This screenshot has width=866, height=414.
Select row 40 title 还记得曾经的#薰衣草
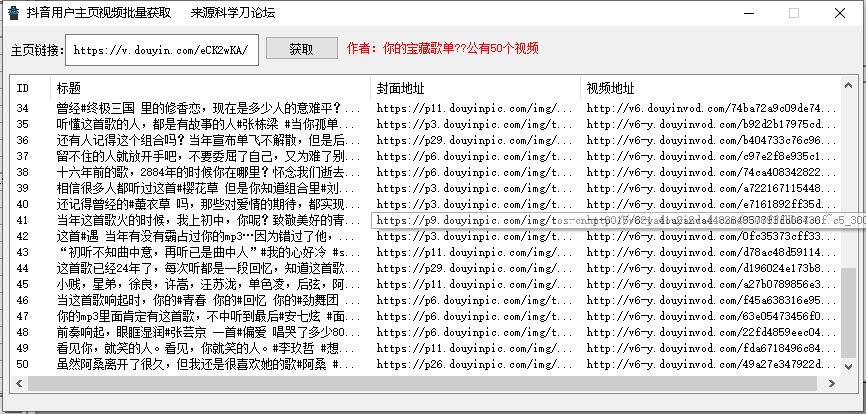pyautogui.click(x=208, y=204)
